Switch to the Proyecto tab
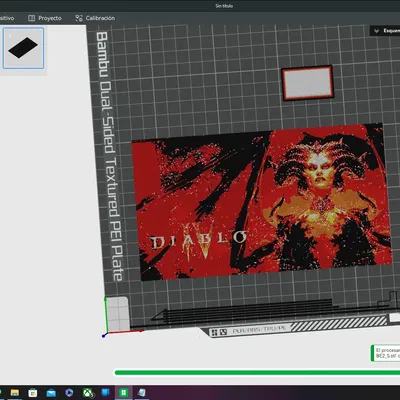400x400 pixels. (x=45, y=18)
